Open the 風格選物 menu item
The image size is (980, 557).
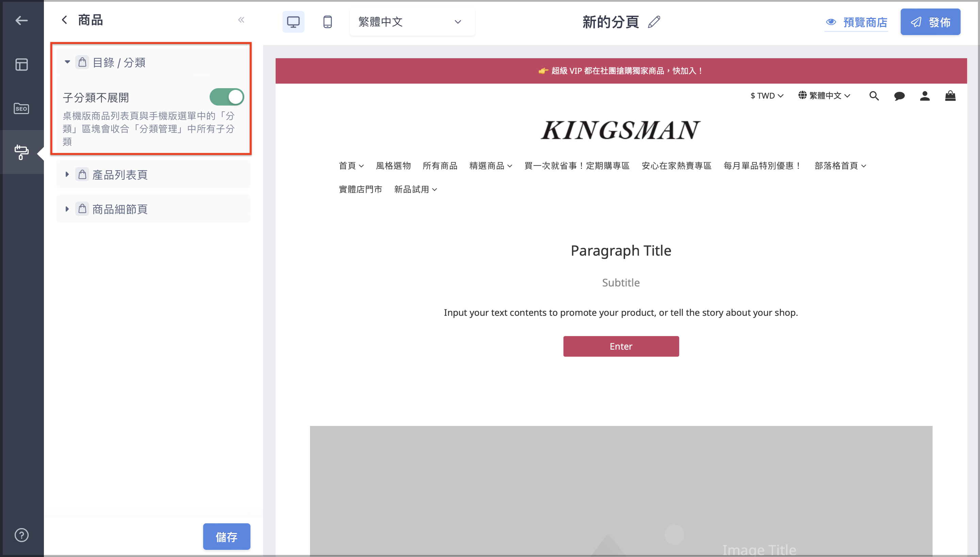click(393, 166)
